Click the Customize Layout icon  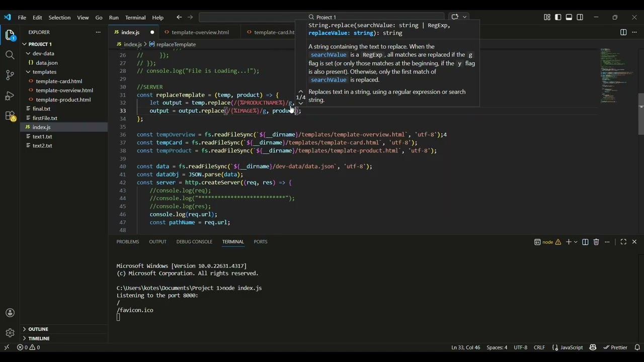(547, 17)
